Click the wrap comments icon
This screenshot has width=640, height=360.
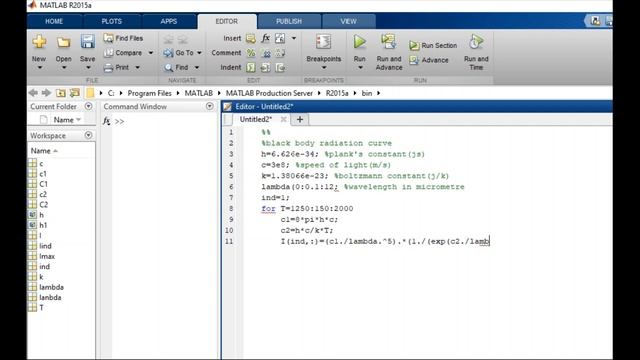click(280, 53)
